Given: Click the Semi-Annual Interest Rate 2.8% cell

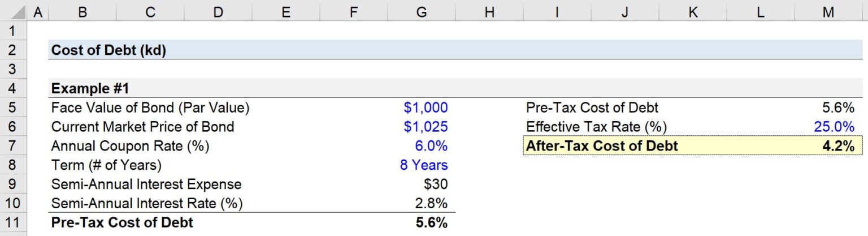Looking at the screenshot, I should tap(431, 203).
